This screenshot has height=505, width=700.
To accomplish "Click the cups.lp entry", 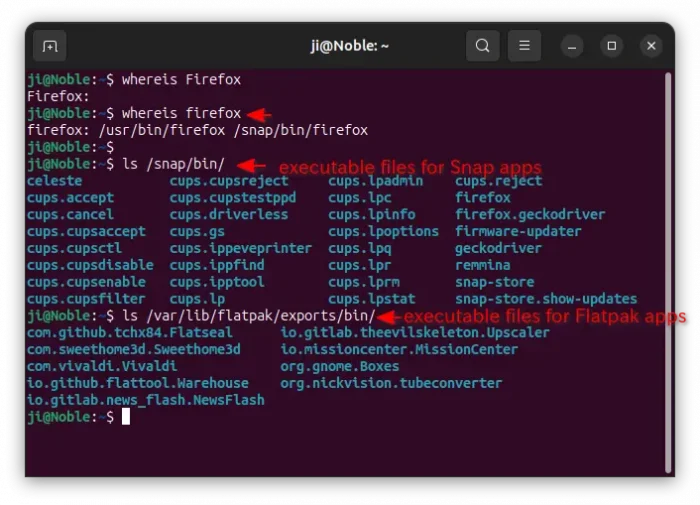I will tap(197, 299).
